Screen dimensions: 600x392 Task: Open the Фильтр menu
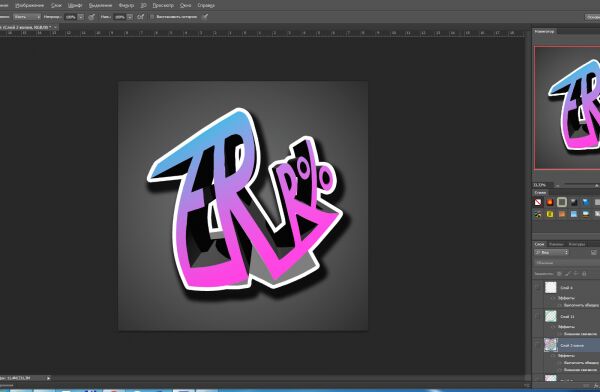126,5
